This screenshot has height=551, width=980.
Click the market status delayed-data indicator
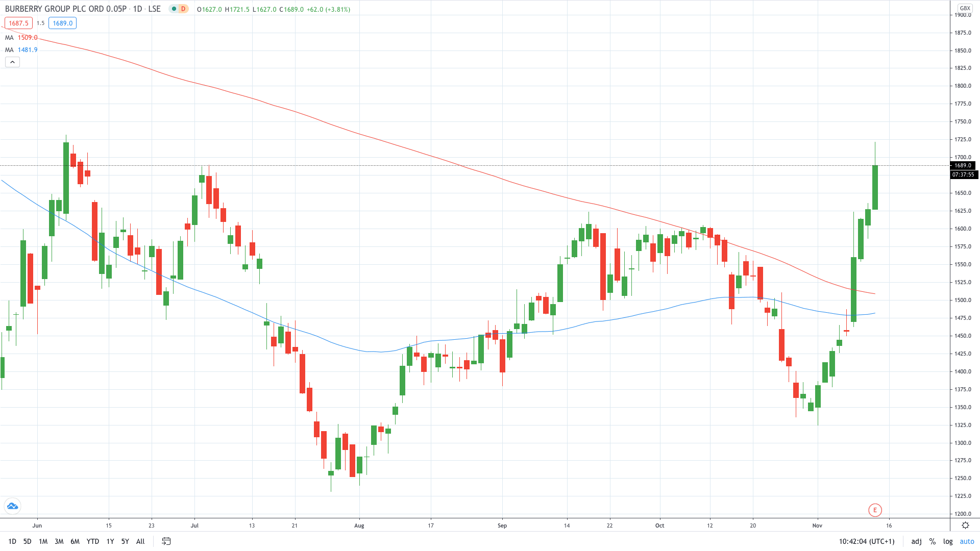click(x=179, y=9)
